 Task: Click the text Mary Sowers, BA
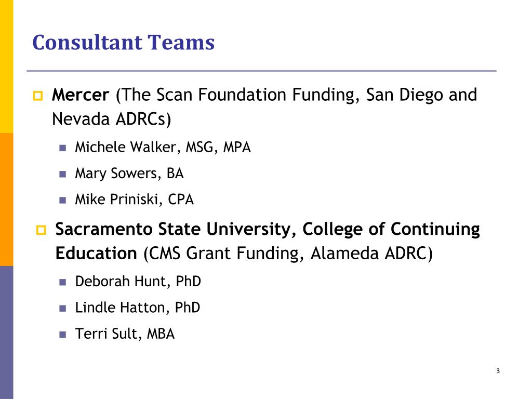pos(129,174)
